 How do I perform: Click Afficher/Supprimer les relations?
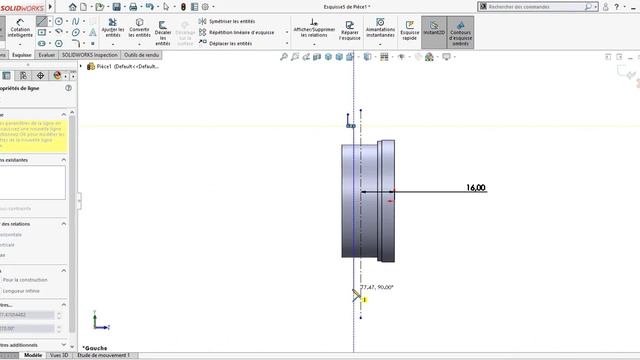[314, 28]
